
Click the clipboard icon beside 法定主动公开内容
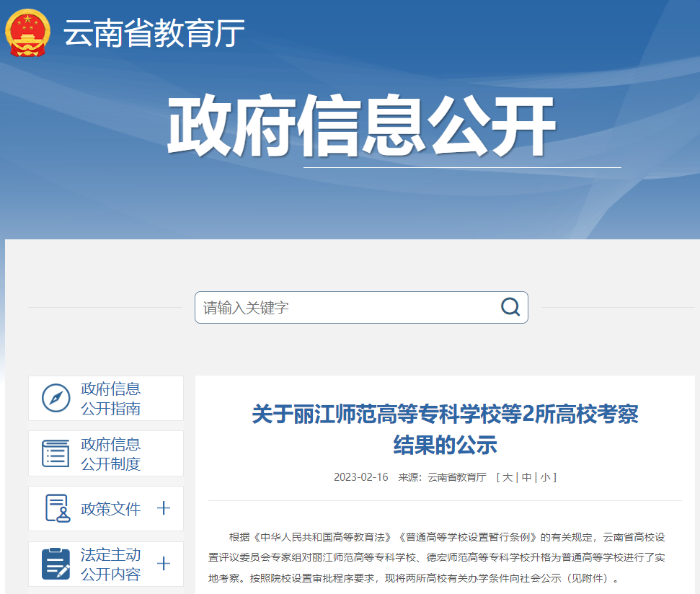pyautogui.click(x=55, y=563)
